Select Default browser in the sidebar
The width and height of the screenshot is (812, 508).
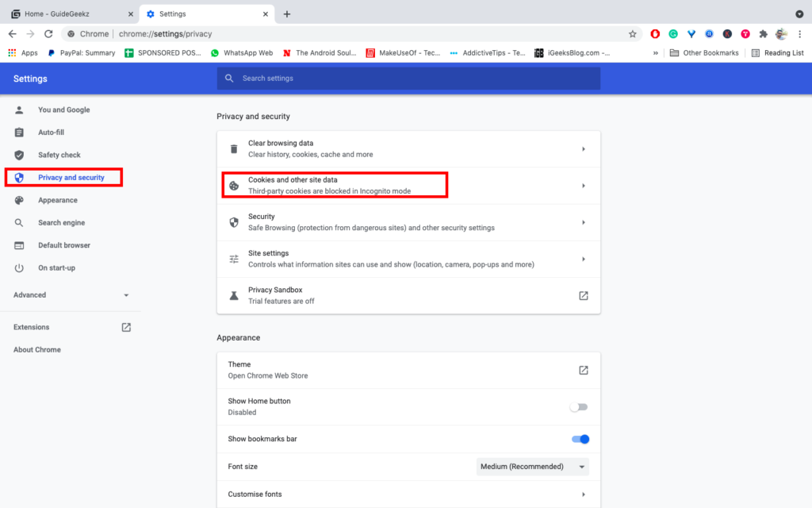pos(63,245)
